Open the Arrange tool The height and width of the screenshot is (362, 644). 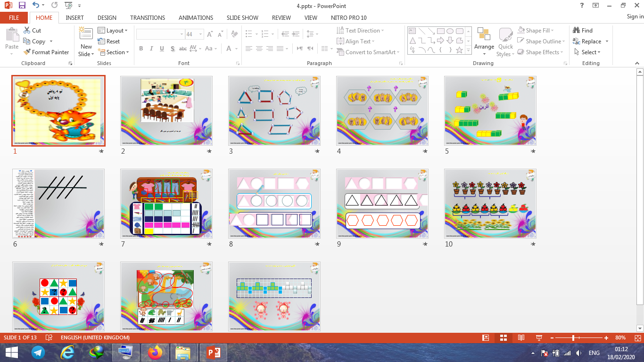click(484, 38)
